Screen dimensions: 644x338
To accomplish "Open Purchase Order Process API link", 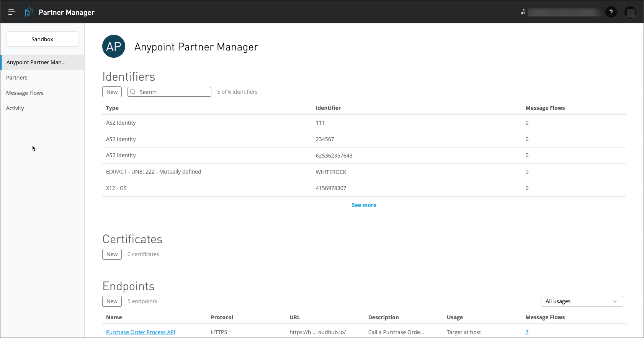I will [141, 332].
